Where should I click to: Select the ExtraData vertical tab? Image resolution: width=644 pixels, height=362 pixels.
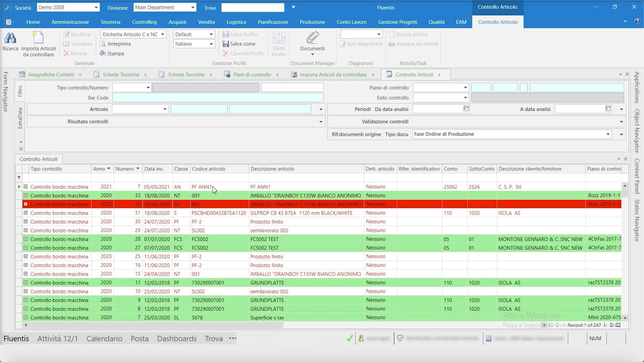click(x=20, y=118)
